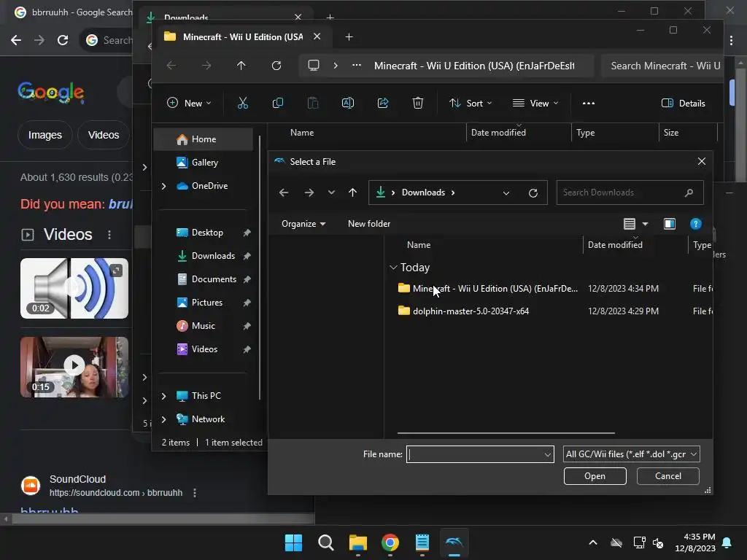
Task: Open the view options dropdown arrow in dialog
Action: (645, 224)
